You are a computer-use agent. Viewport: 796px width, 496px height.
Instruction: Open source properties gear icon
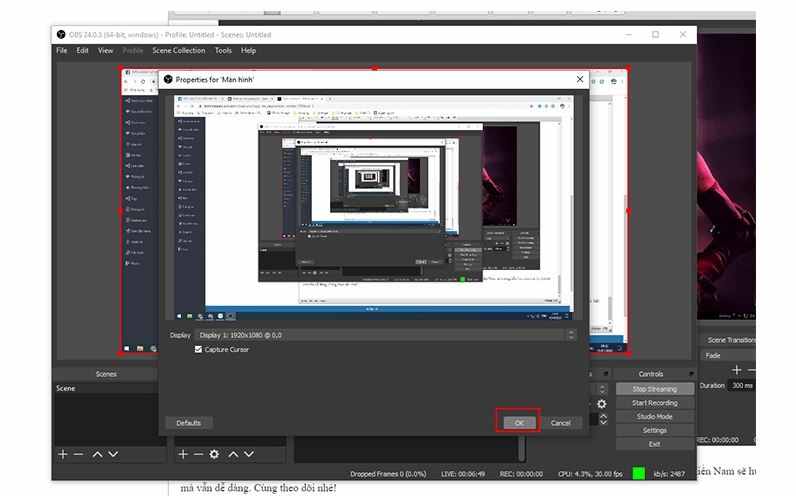pyautogui.click(x=214, y=454)
